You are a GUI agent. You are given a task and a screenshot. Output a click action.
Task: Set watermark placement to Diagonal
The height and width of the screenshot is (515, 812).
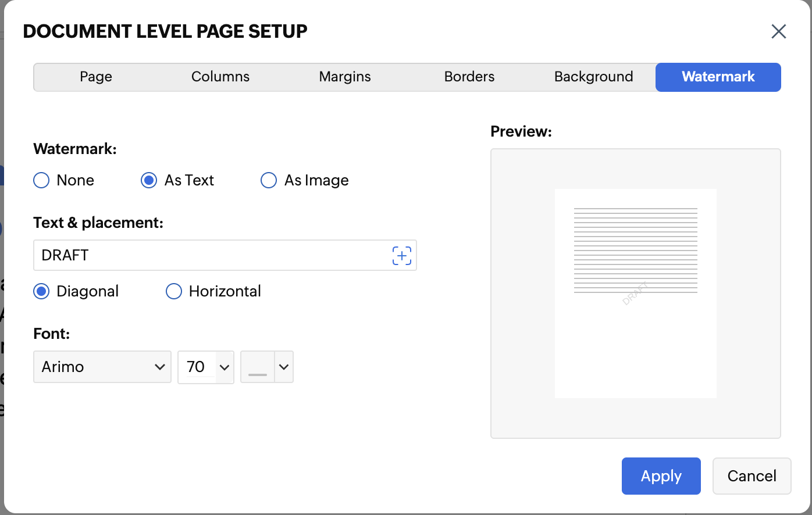[41, 291]
